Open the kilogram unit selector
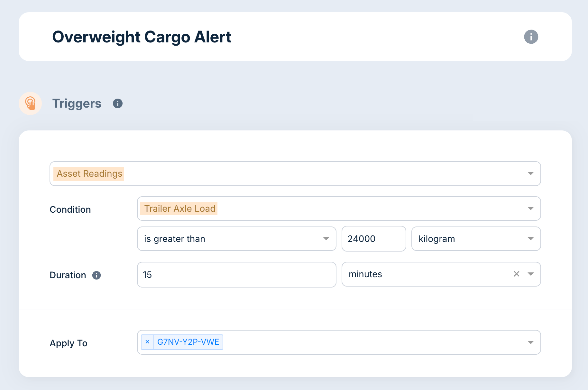 coord(476,239)
